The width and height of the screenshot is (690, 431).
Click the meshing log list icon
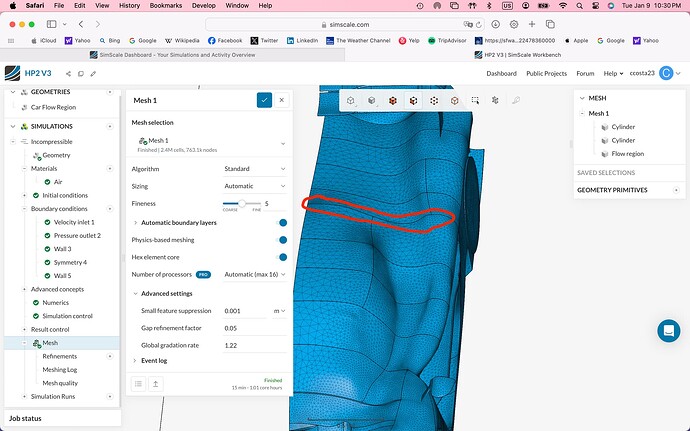click(139, 383)
